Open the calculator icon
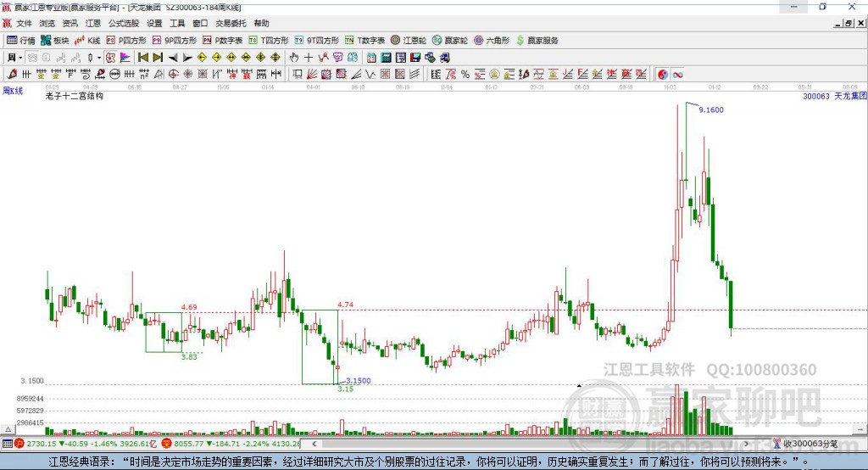The width and height of the screenshot is (868, 470). tap(386, 58)
